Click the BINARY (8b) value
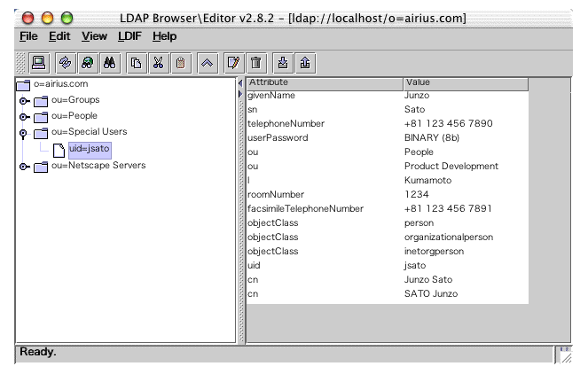 pos(432,138)
